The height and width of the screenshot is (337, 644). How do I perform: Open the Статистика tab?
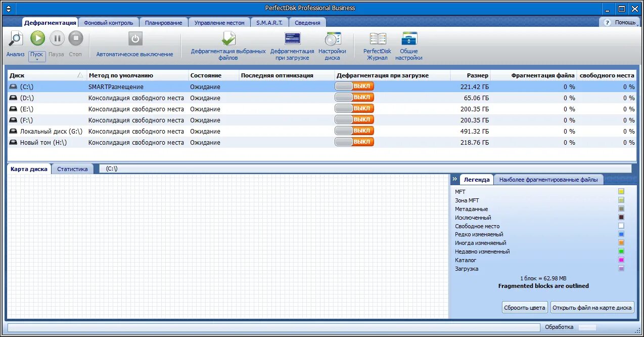click(72, 169)
